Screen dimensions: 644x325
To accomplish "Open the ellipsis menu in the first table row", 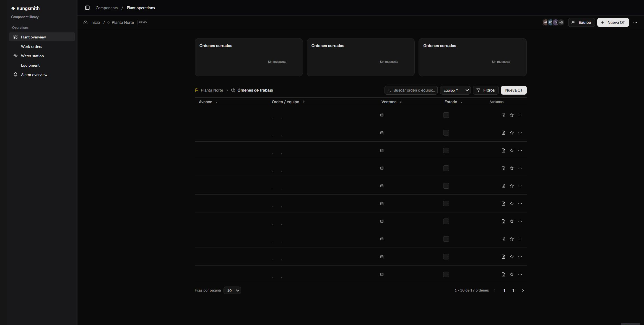I will 520,115.
